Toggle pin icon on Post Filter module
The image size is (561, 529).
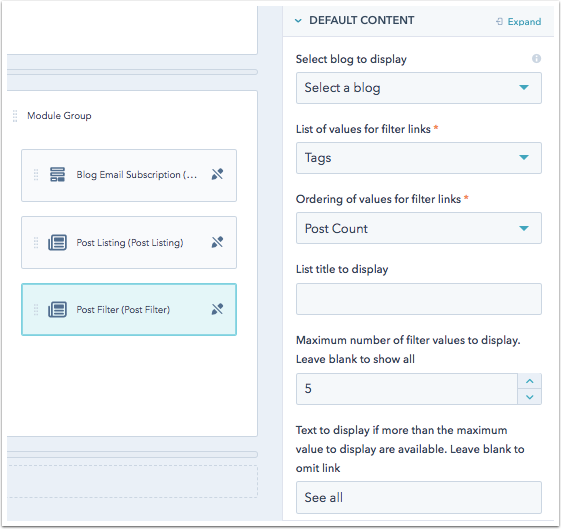tap(217, 309)
